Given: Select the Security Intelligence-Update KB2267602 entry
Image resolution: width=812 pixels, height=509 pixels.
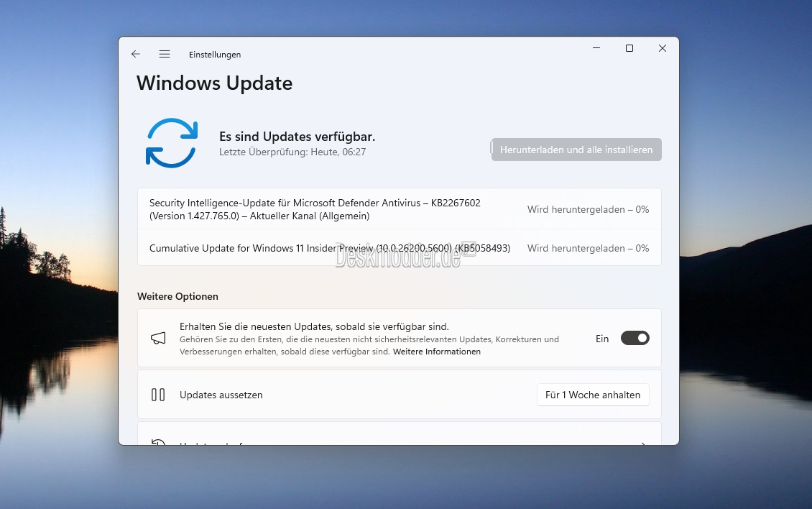Looking at the screenshot, I should [x=400, y=209].
